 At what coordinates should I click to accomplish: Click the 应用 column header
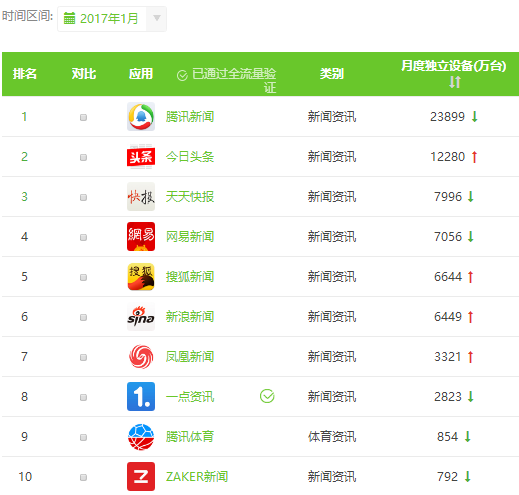pos(141,74)
